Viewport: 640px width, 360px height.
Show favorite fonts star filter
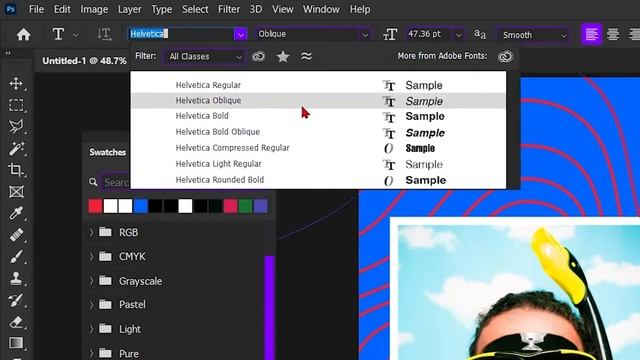283,56
